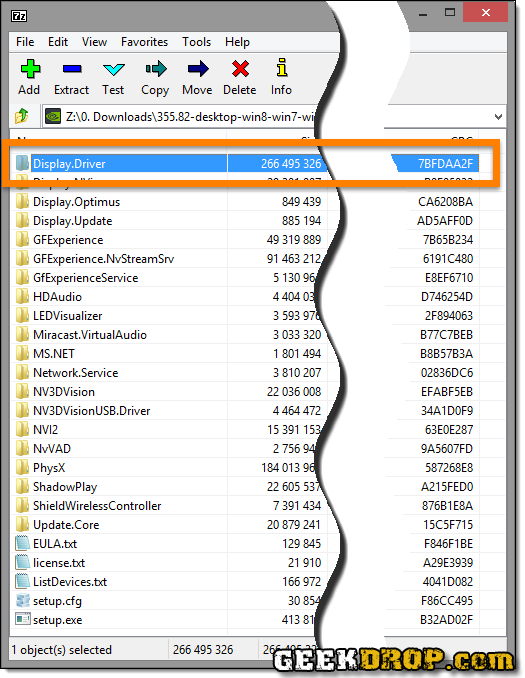
Task: Select the ShadowPlay folder
Action: click(x=65, y=487)
